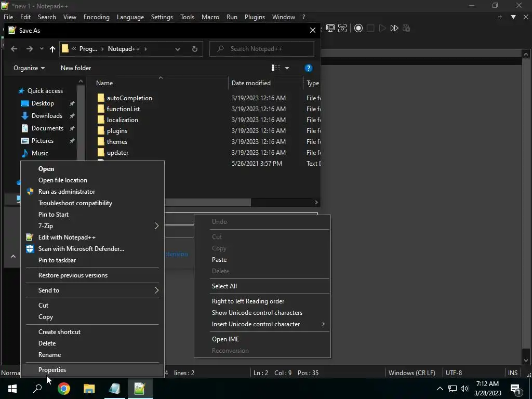Click the save recorded macro icon
The image size is (532, 399).
[406, 28]
